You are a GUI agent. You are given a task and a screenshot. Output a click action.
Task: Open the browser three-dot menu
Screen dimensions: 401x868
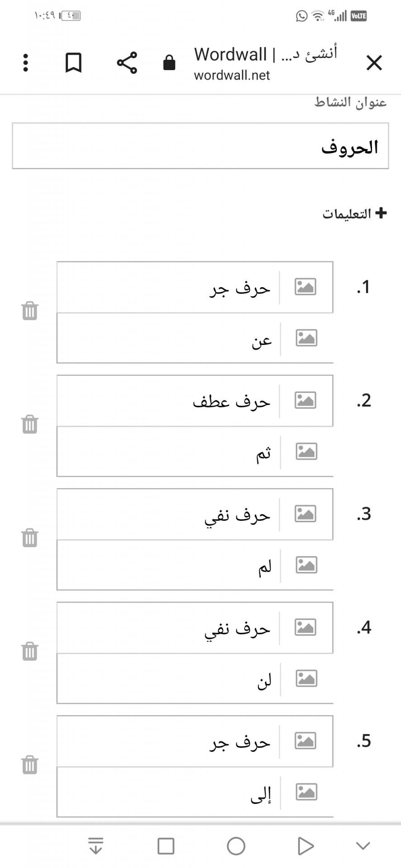[26, 63]
